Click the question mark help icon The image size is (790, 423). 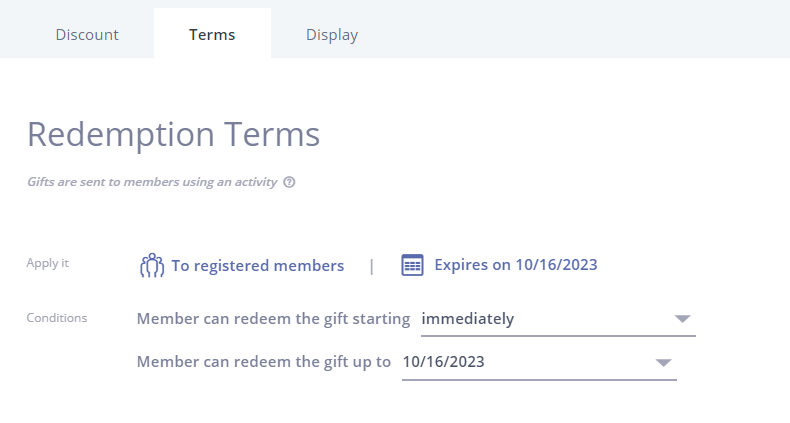289,182
